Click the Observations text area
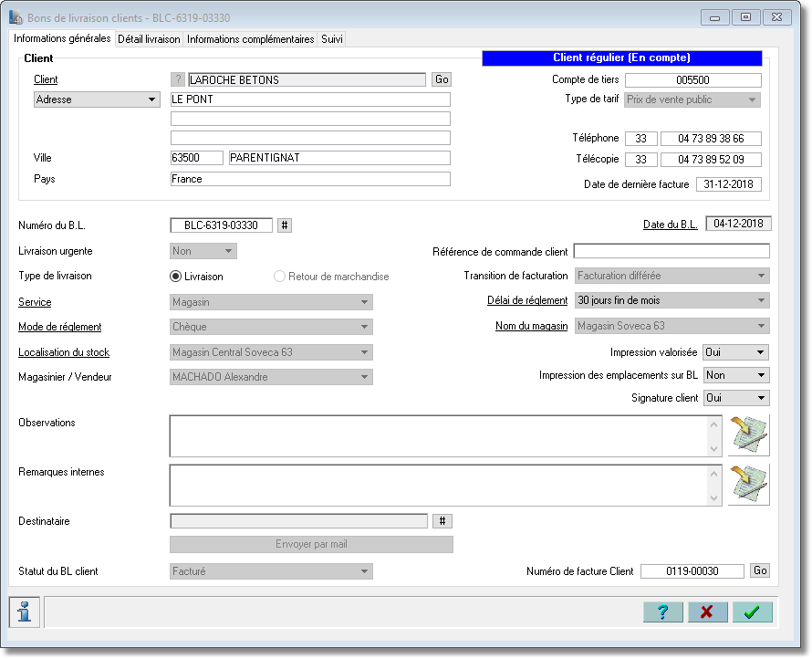Viewport: 812px width, 659px height. (438, 436)
